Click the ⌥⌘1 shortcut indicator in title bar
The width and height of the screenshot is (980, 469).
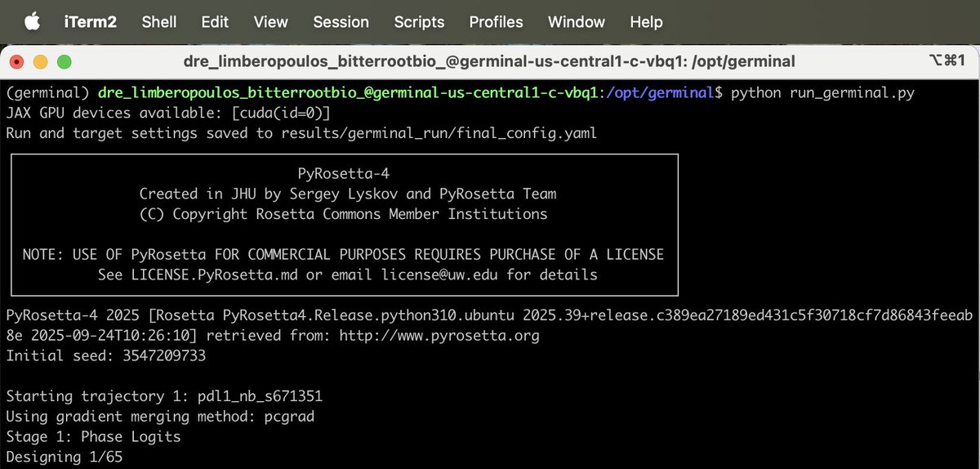point(947,60)
